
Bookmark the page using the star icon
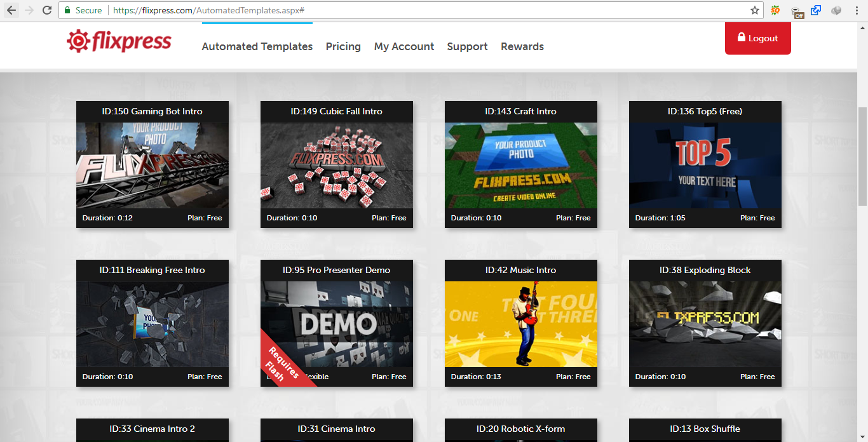tap(754, 10)
